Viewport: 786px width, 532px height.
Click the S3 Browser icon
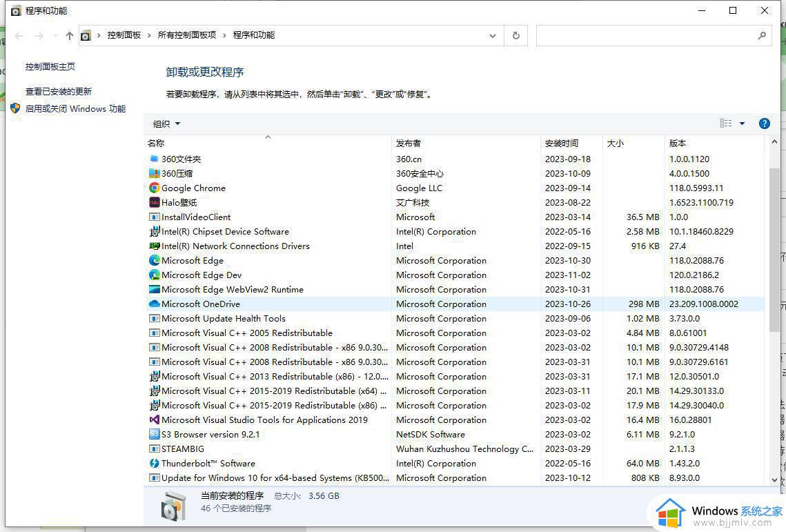(155, 435)
